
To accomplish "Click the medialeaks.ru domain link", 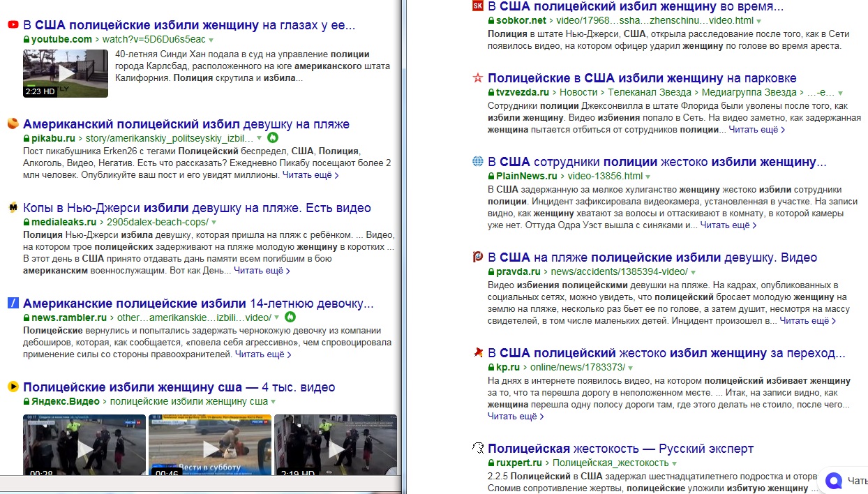I will (63, 222).
